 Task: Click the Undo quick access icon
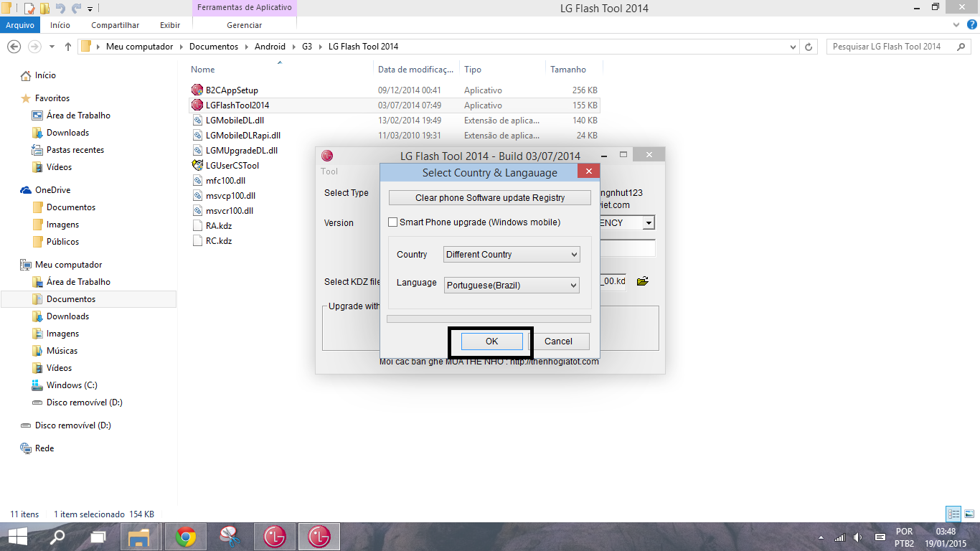[60, 9]
